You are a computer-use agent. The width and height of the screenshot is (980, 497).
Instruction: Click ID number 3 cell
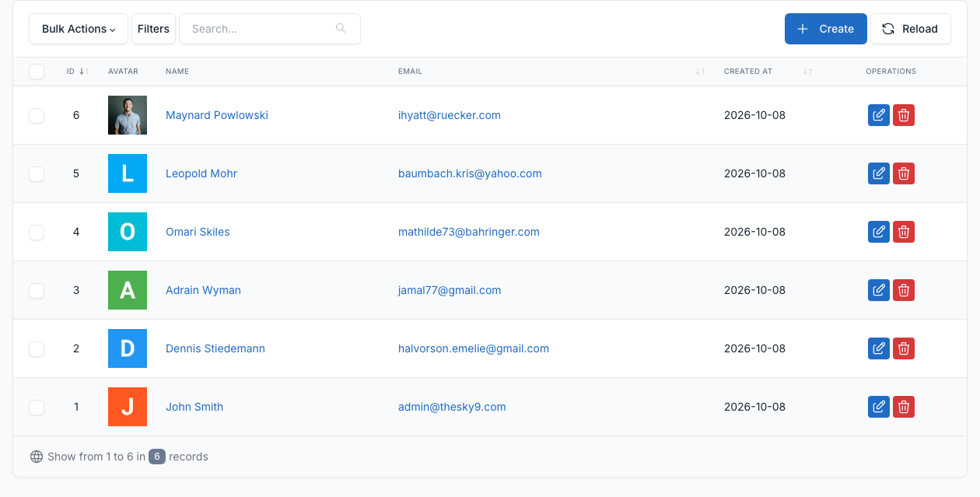click(76, 290)
